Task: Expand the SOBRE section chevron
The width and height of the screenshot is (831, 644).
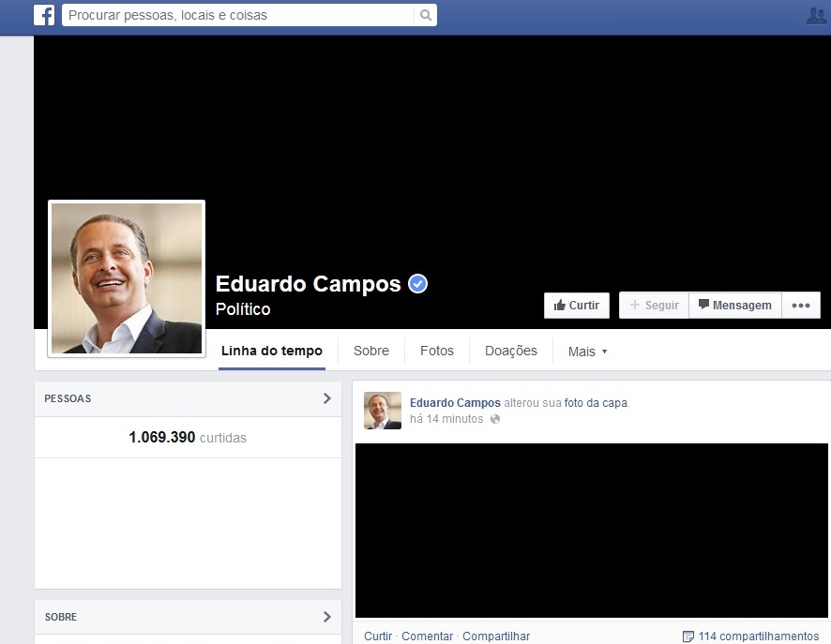Action: 327,617
